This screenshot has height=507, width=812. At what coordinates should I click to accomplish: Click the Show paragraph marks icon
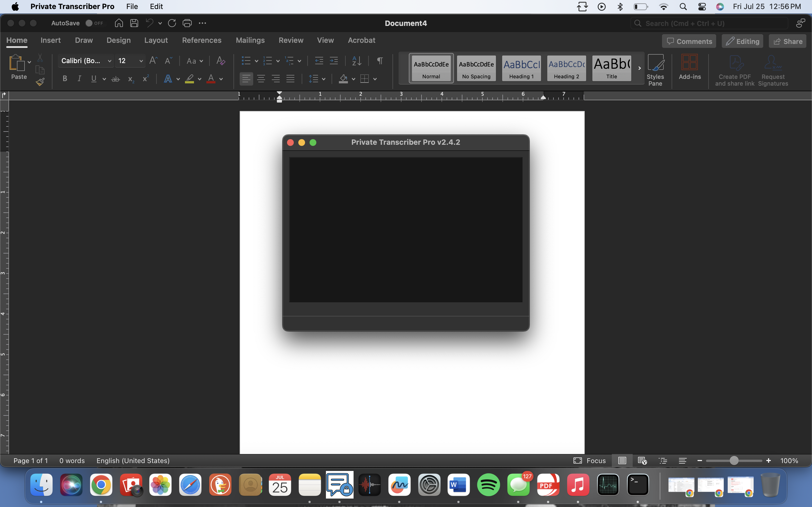(x=379, y=61)
